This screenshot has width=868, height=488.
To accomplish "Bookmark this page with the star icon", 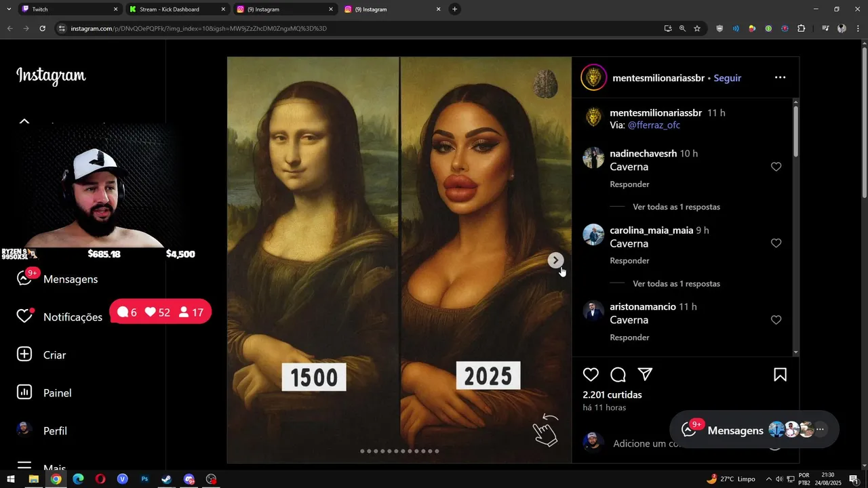I will pyautogui.click(x=696, y=28).
